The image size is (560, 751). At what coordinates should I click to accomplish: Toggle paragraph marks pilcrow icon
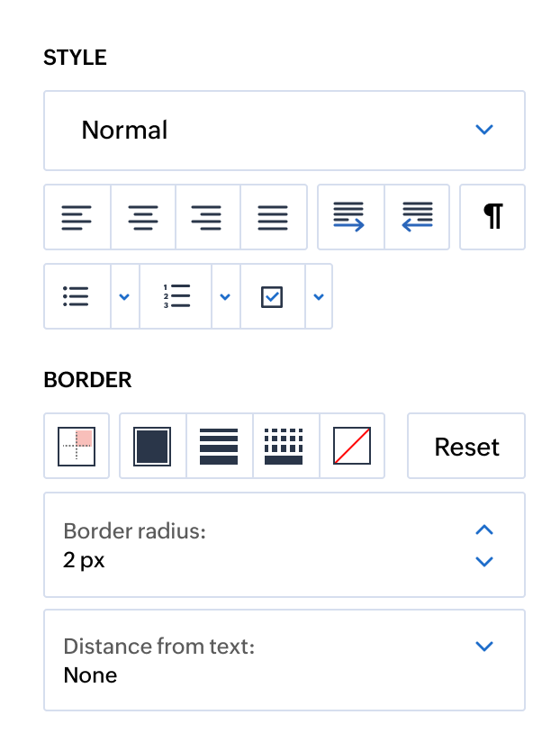492,217
